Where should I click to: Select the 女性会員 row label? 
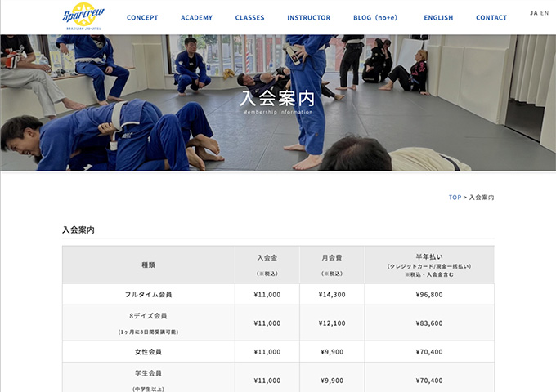[x=148, y=352]
